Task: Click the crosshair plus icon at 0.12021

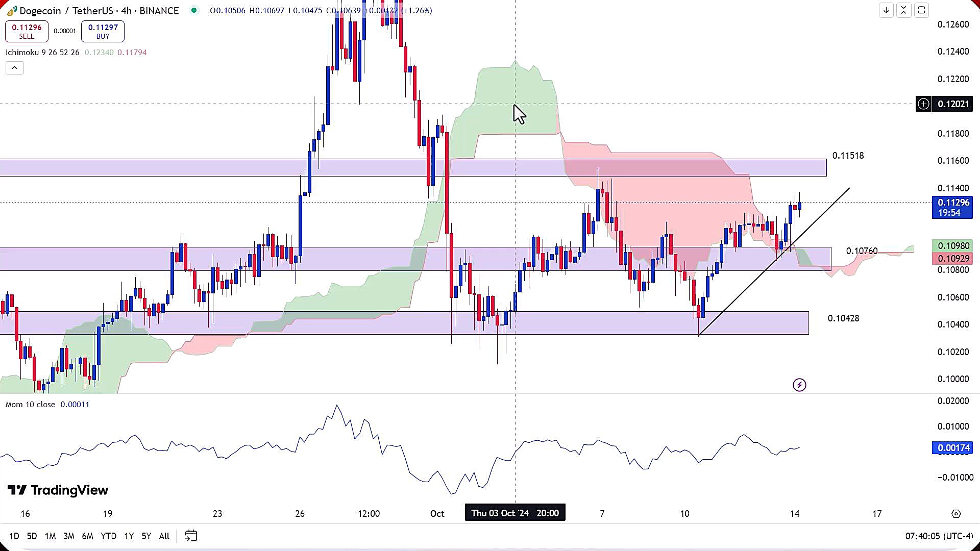Action: tap(923, 104)
